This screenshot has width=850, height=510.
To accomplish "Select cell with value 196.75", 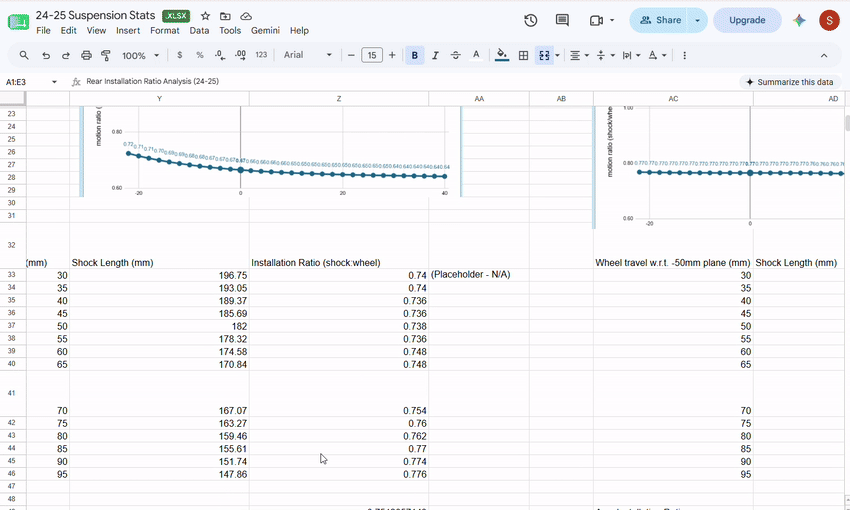I will point(159,275).
